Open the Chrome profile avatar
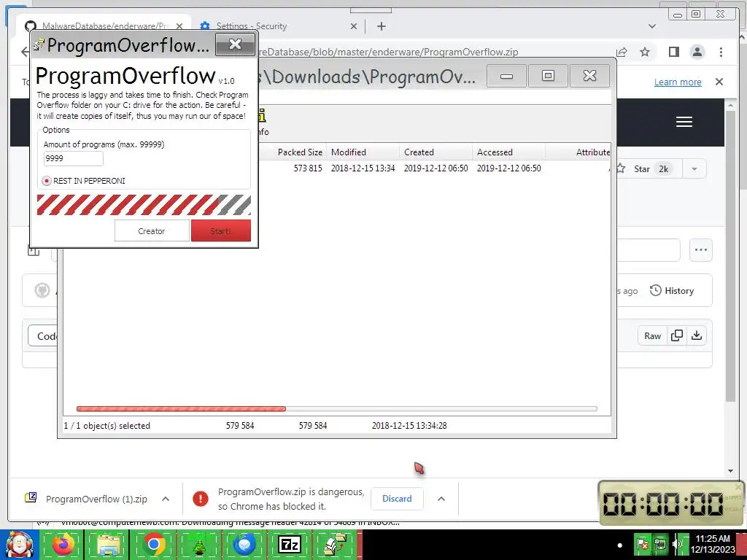 pos(697,52)
